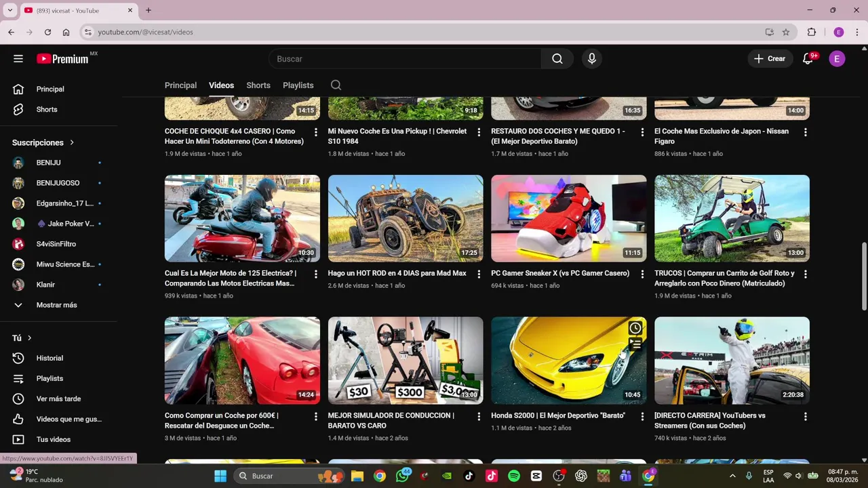Open options for Moto de 125 Electrica video
This screenshot has height=488, width=868.
(315, 274)
